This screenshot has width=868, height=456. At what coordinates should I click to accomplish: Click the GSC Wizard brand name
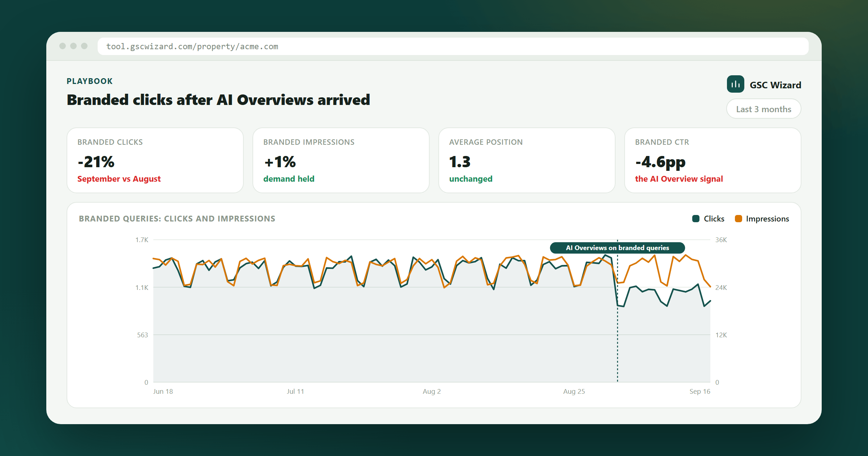pyautogui.click(x=775, y=85)
